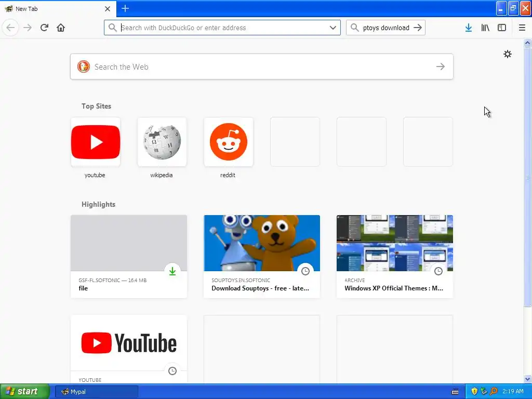Screen dimensions: 532x399
Task: Click the Highlights section heading
Action: pyautogui.click(x=98, y=204)
